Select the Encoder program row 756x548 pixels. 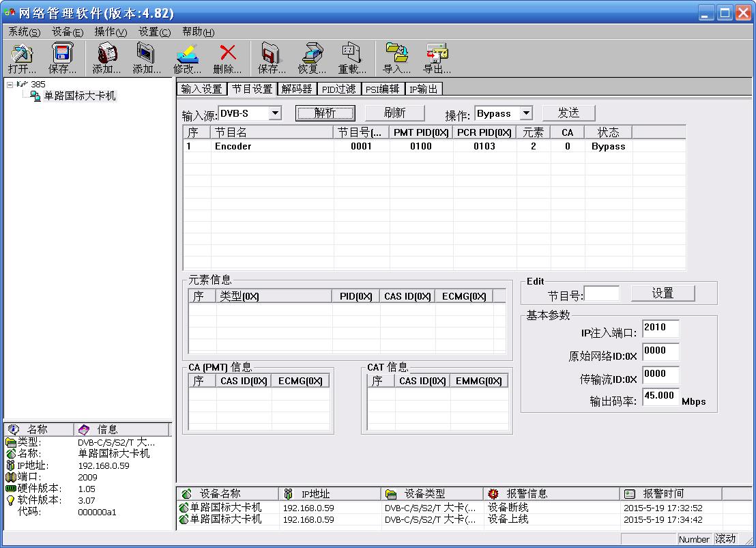[434, 146]
